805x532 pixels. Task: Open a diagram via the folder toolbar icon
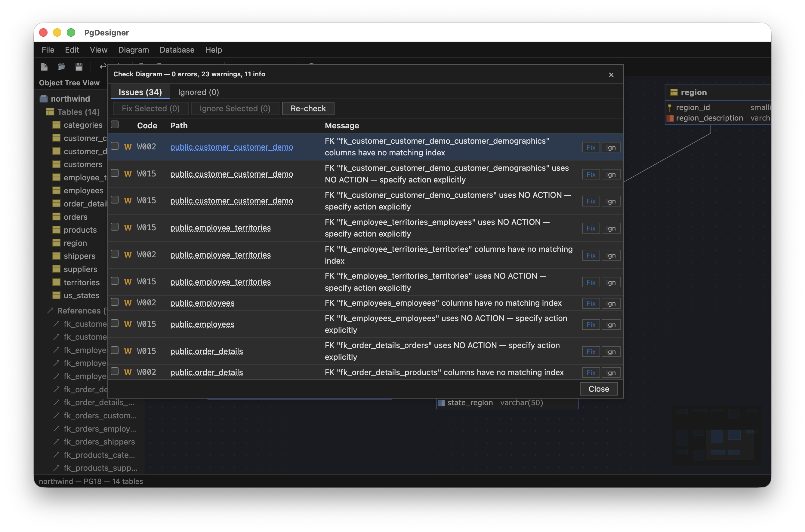pyautogui.click(x=61, y=67)
